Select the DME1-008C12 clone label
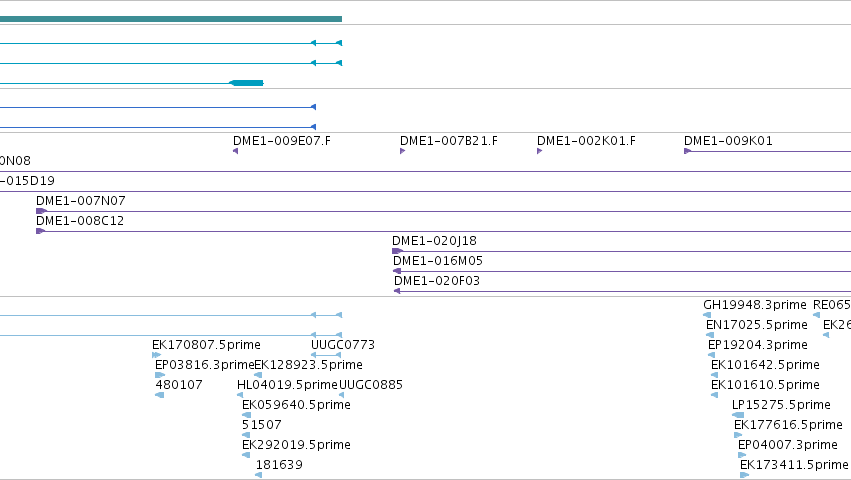851x480 pixels. click(x=80, y=221)
